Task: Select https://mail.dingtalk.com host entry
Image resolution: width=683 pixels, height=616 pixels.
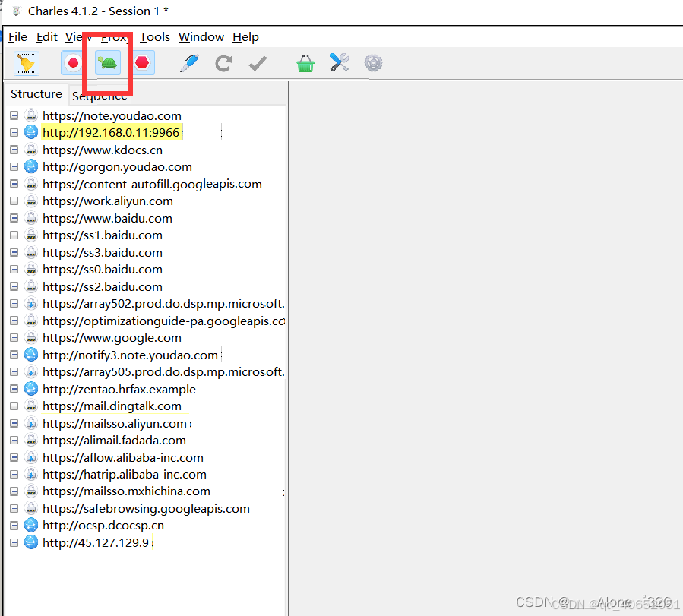Action: (112, 406)
